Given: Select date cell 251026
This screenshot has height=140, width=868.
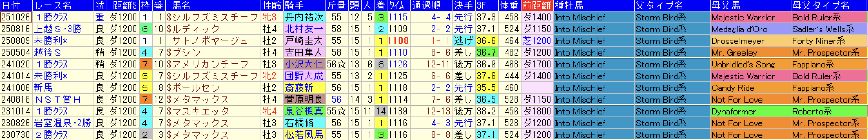Looking at the screenshot, I should click(16, 17).
